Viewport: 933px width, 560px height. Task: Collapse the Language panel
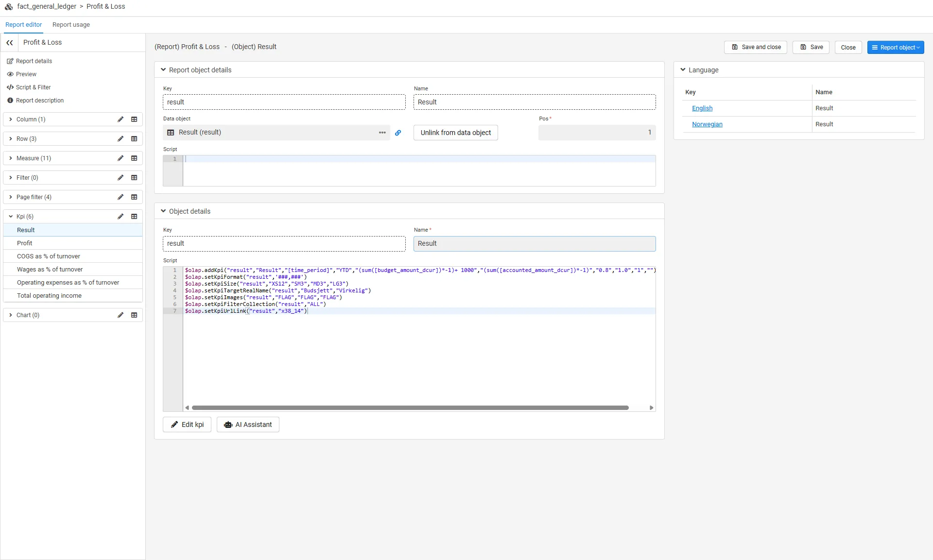click(x=683, y=70)
